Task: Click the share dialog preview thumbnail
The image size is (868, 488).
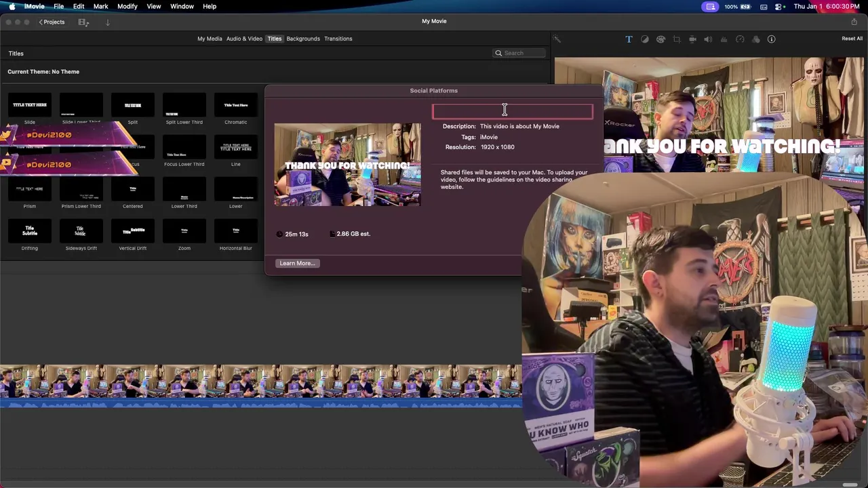Action: coord(347,165)
